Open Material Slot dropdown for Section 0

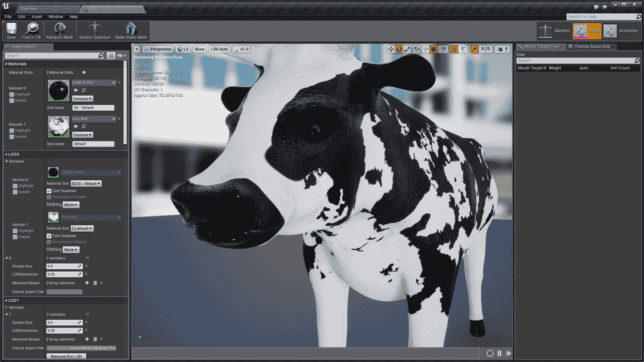(x=86, y=183)
